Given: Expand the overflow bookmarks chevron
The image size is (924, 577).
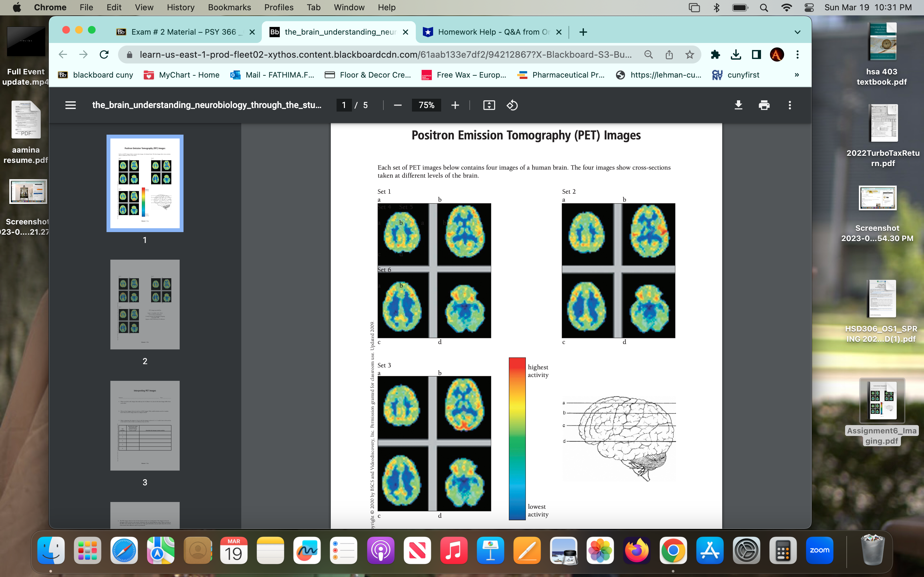Looking at the screenshot, I should tap(797, 75).
